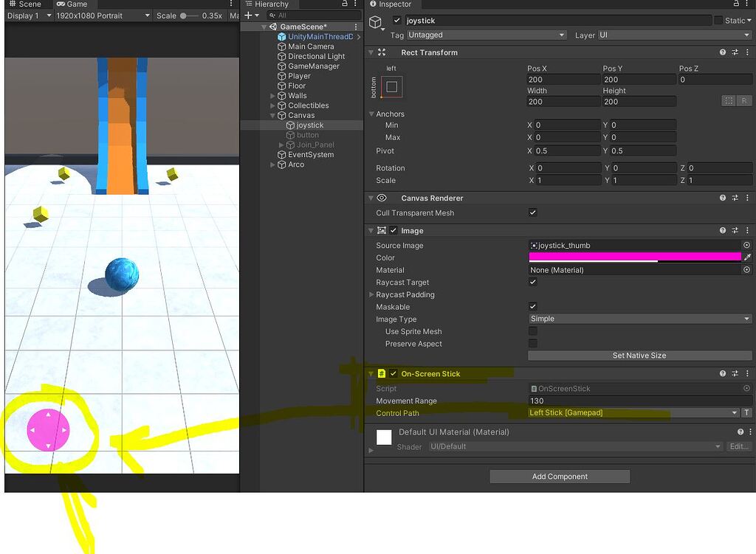Click the Material field object picker circle
This screenshot has height=554, width=756.
point(746,269)
